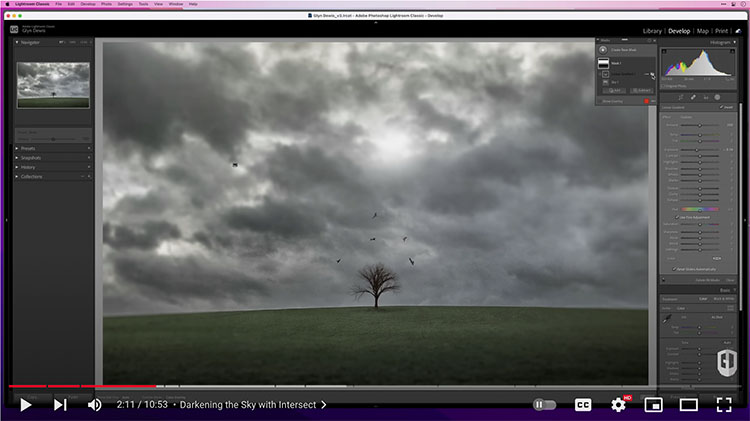Open the Library module

coord(652,31)
